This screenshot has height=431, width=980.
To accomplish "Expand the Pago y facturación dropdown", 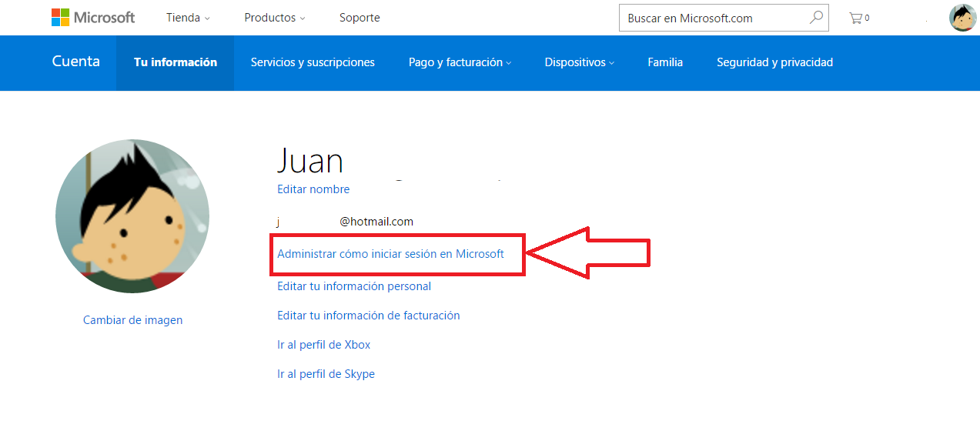I will 460,62.
